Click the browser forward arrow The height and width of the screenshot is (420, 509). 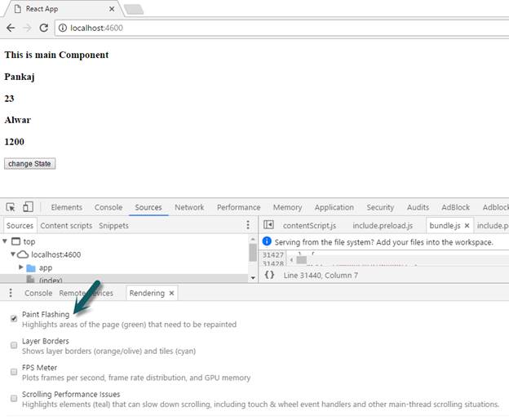pos(27,28)
